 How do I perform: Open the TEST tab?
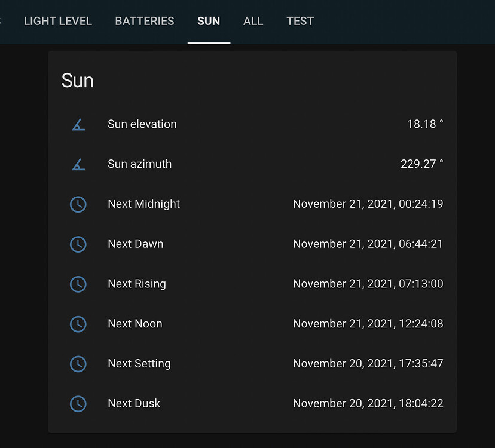click(x=300, y=21)
